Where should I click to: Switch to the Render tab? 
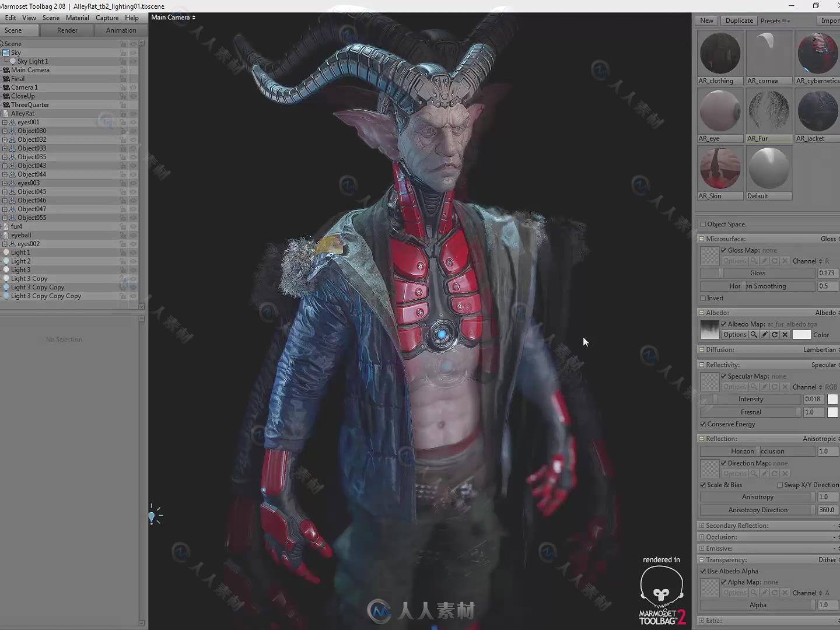click(67, 30)
